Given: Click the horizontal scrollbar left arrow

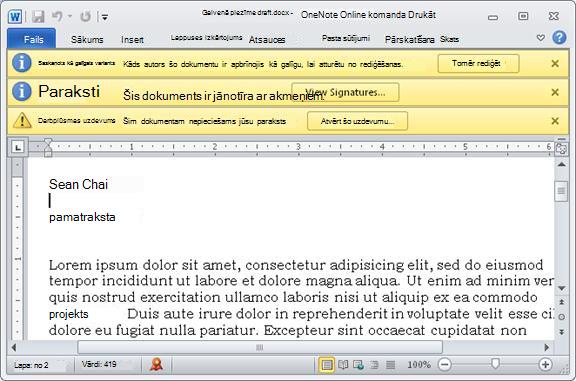Looking at the screenshot, I should tap(14, 347).
